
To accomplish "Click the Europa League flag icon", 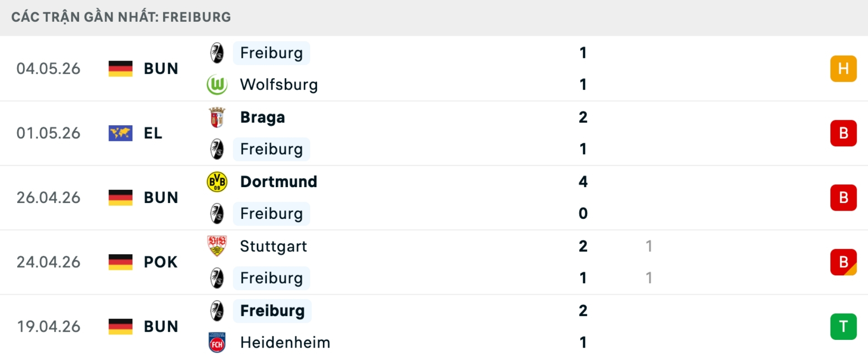I will coord(120,133).
